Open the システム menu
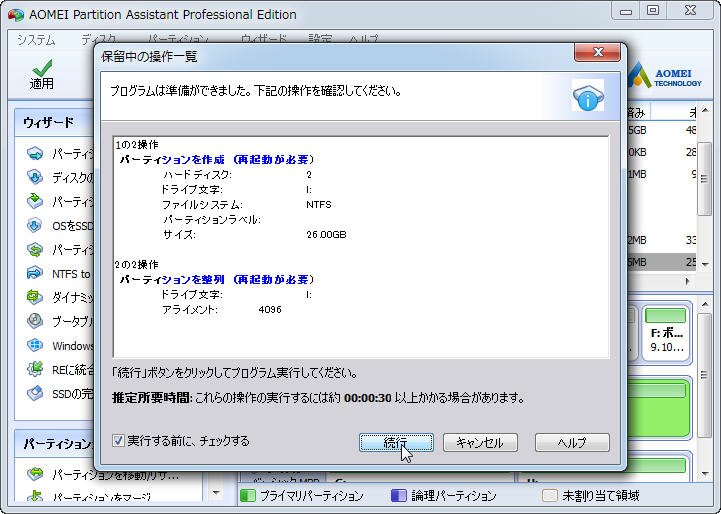721x514 pixels. pos(36,40)
